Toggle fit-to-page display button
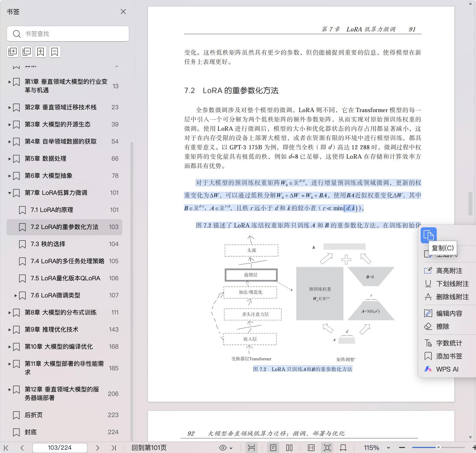The width and height of the screenshot is (476, 453). pos(327,448)
